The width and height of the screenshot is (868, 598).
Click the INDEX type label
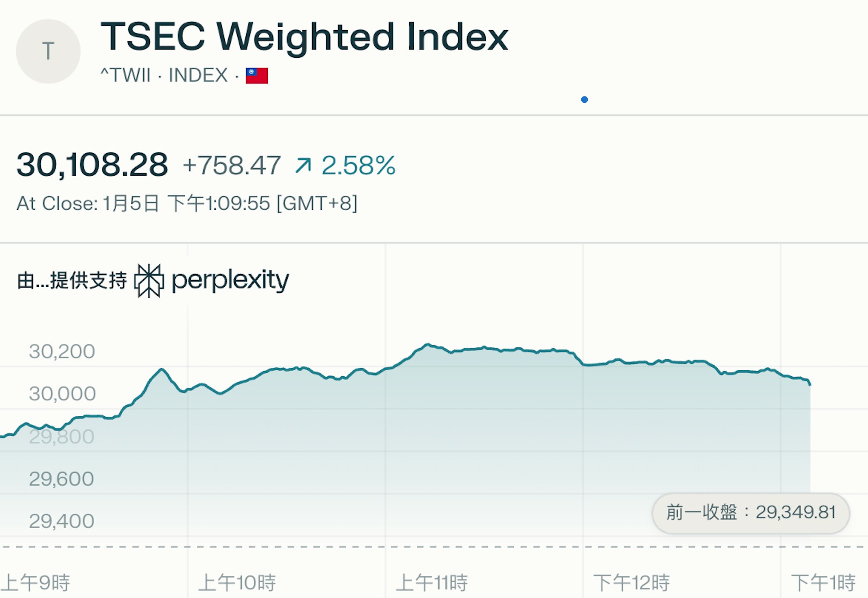198,75
